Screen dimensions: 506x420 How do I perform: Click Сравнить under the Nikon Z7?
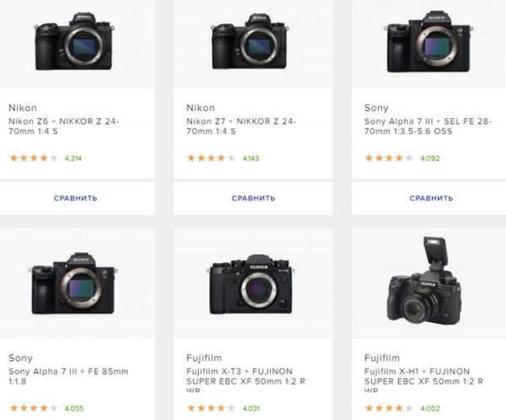(253, 198)
